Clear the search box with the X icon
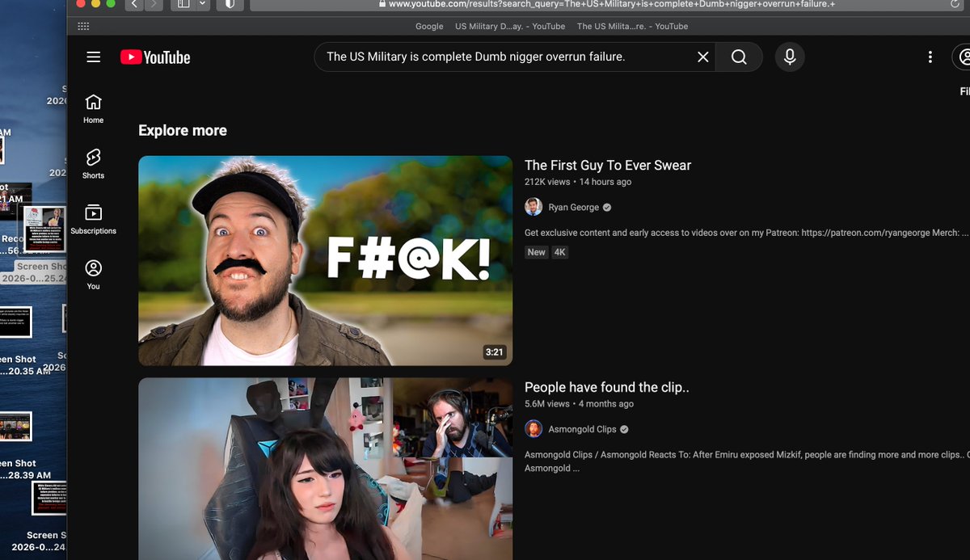 (703, 57)
